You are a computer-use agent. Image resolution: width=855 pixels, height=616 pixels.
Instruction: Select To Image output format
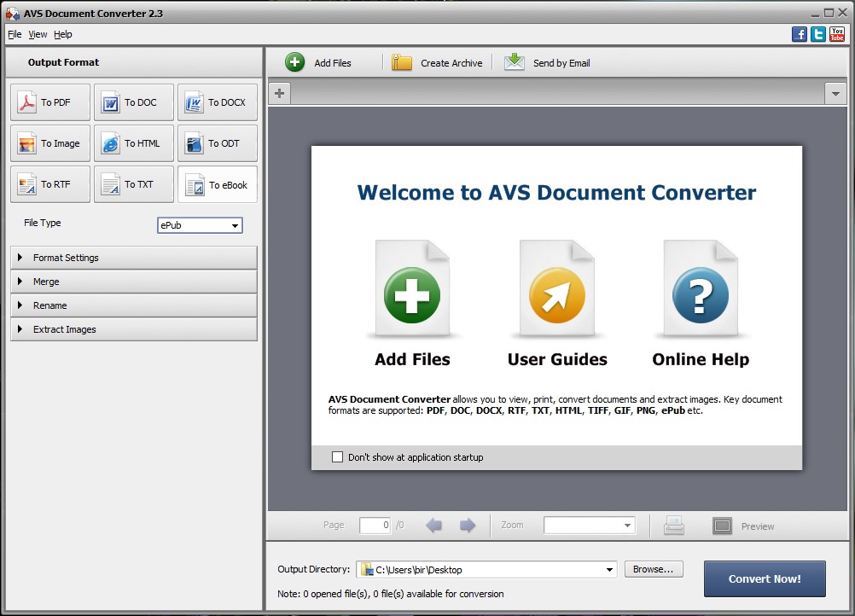(50, 143)
